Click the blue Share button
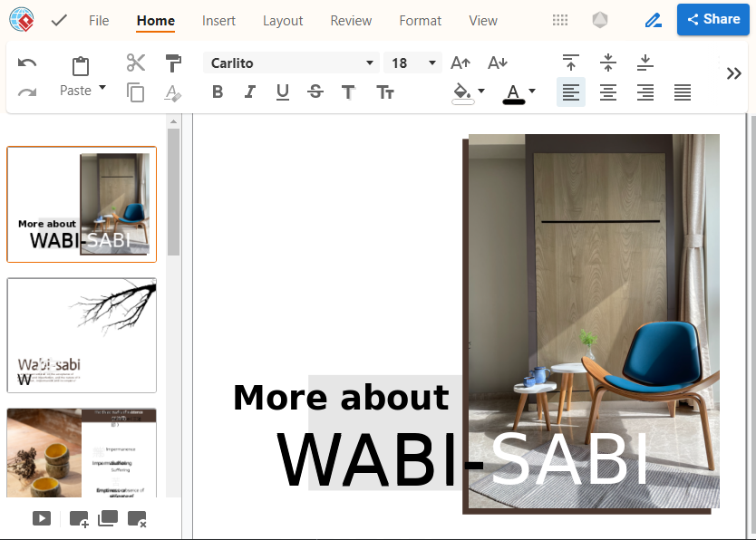The image size is (756, 540). [x=712, y=19]
